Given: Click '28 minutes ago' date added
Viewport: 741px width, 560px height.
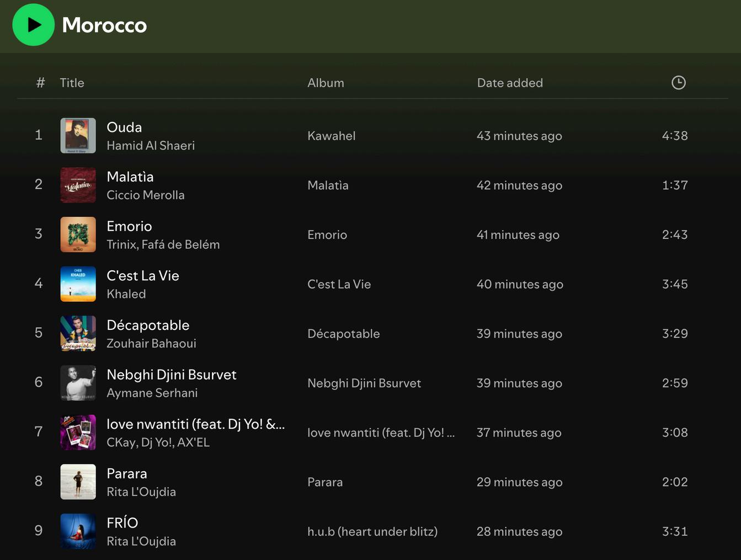Looking at the screenshot, I should 519,531.
